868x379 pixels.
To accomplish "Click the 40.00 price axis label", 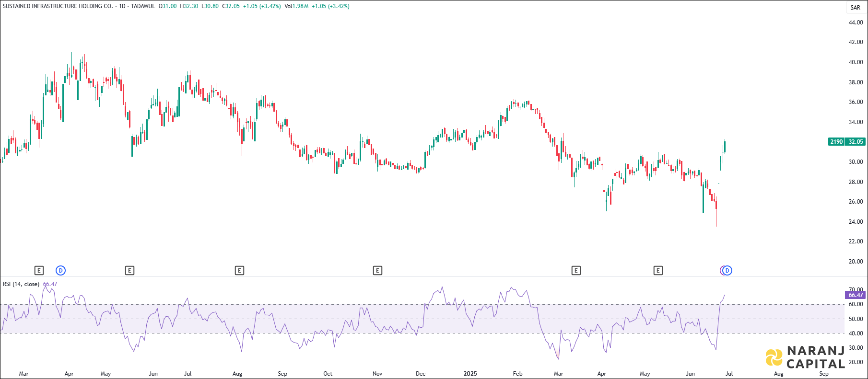I will (x=856, y=62).
